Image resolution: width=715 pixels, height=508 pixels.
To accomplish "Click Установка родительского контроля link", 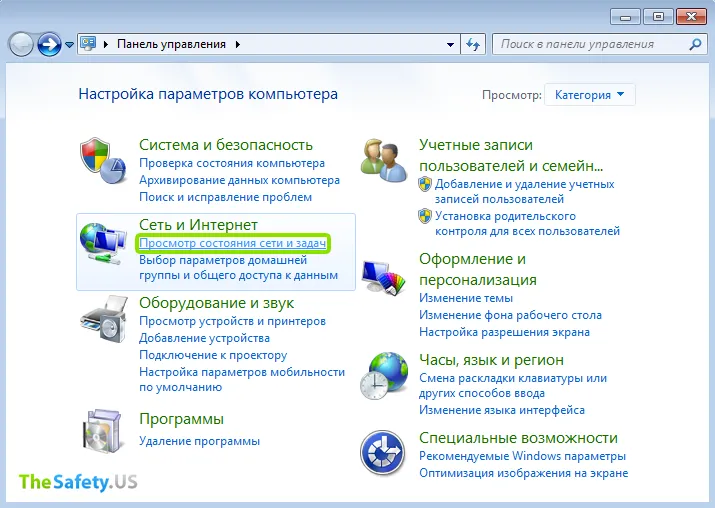I will coord(527,223).
